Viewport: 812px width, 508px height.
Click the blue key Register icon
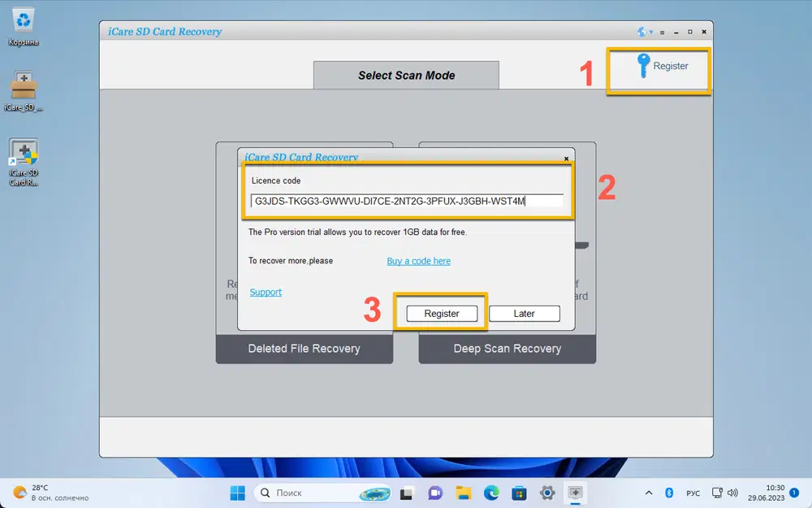click(x=643, y=66)
